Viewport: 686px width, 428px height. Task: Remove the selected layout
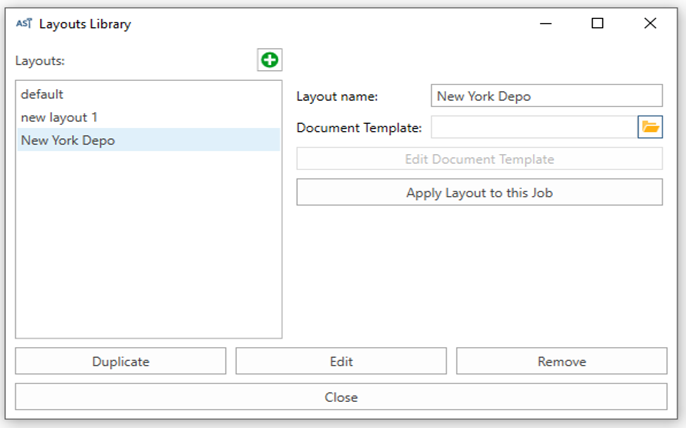562,361
